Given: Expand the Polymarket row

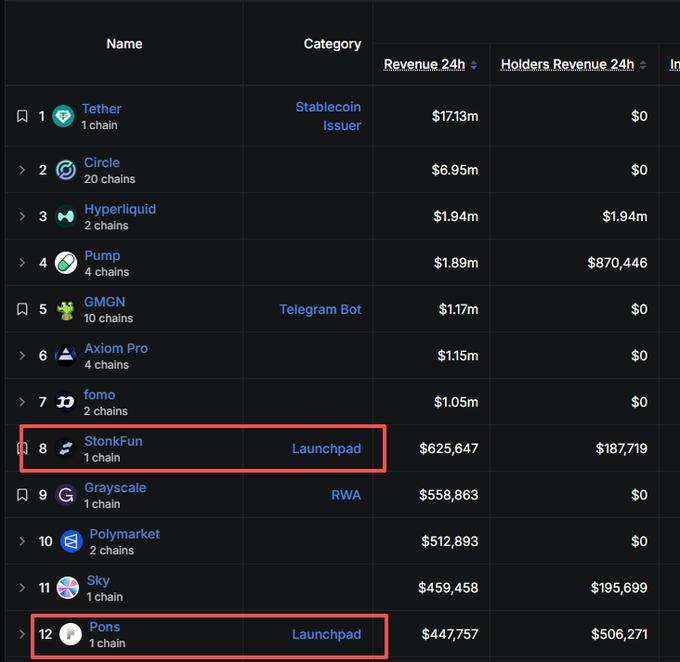Looking at the screenshot, I should point(22,541).
